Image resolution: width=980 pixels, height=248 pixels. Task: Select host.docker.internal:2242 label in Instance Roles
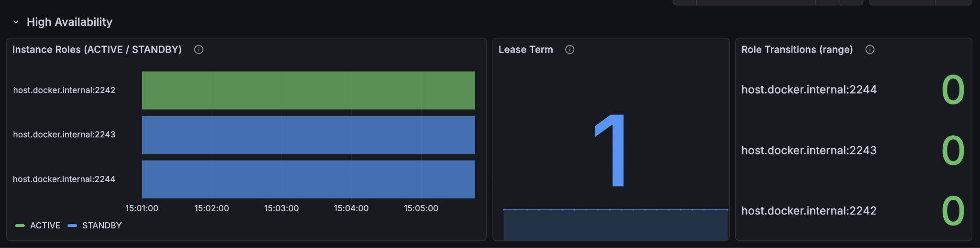point(64,90)
